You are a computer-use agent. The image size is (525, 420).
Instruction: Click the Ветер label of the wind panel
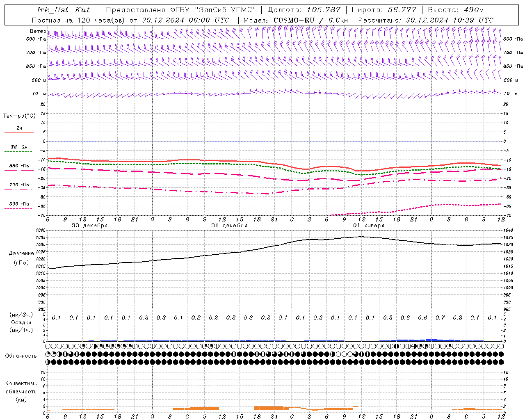coord(38,31)
